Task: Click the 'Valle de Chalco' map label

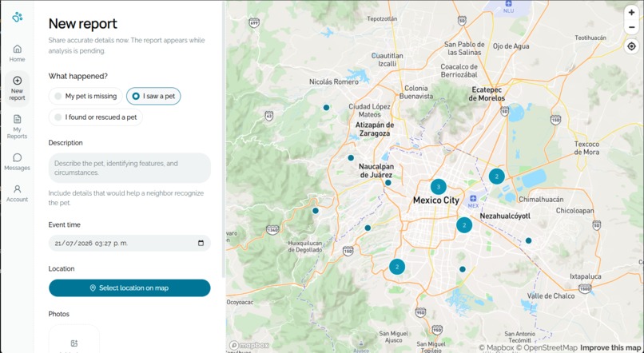Action: pos(551,296)
